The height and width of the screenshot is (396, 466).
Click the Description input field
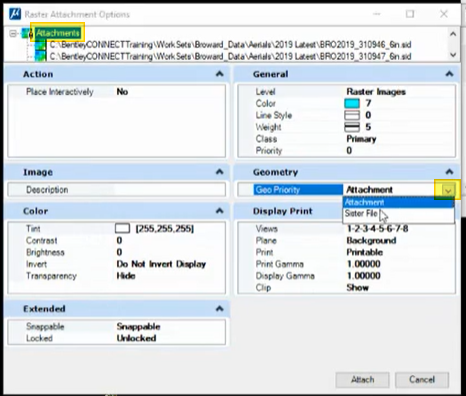(169, 190)
